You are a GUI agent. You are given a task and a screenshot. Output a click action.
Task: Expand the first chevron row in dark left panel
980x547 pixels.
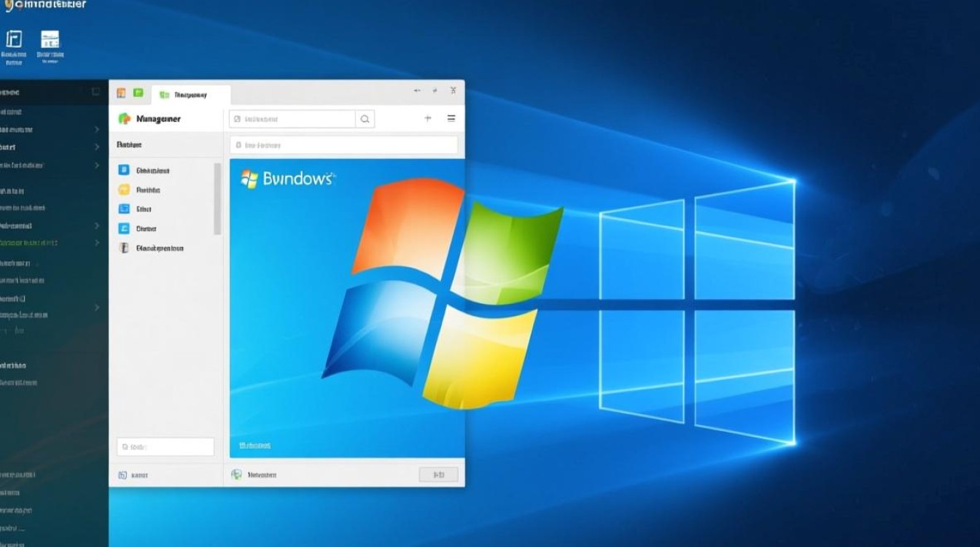(x=97, y=129)
